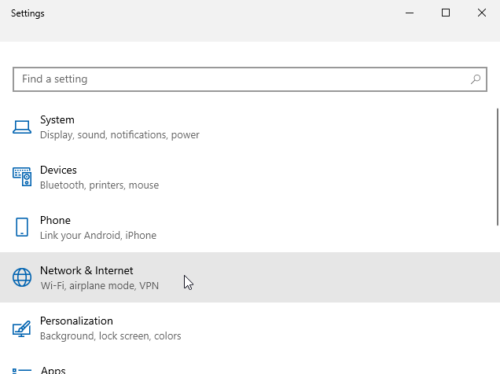
Task: Click the magnifier icon in search box
Action: (x=475, y=79)
